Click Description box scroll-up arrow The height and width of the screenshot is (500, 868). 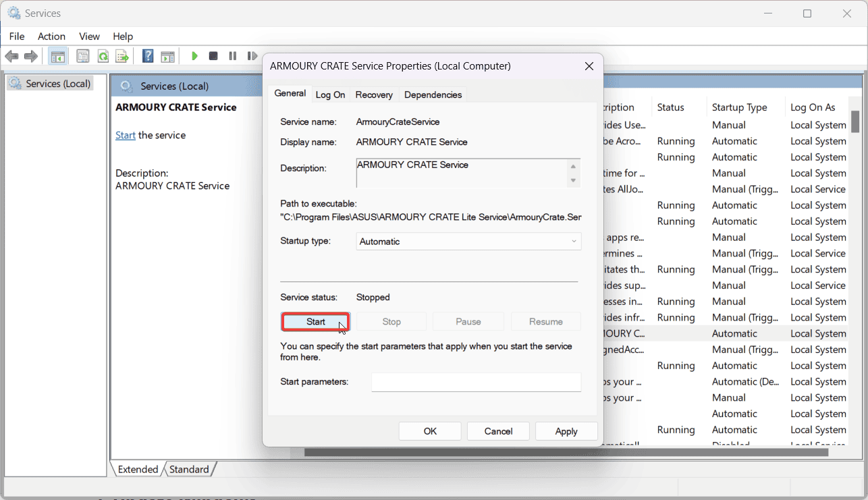point(573,167)
